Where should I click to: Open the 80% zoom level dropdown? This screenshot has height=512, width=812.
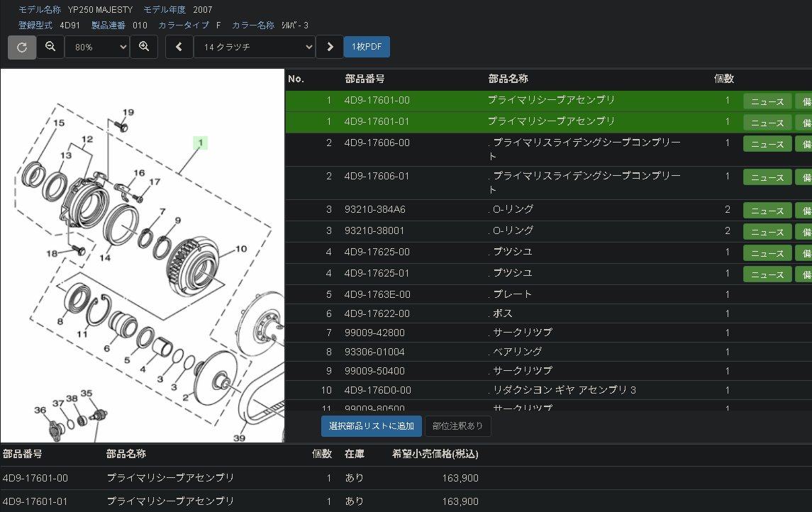(97, 47)
